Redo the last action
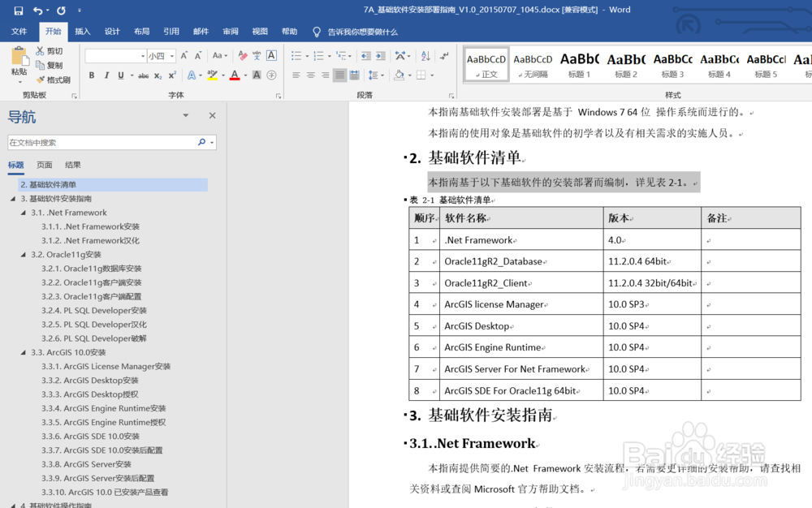This screenshot has width=812, height=508. tap(61, 11)
